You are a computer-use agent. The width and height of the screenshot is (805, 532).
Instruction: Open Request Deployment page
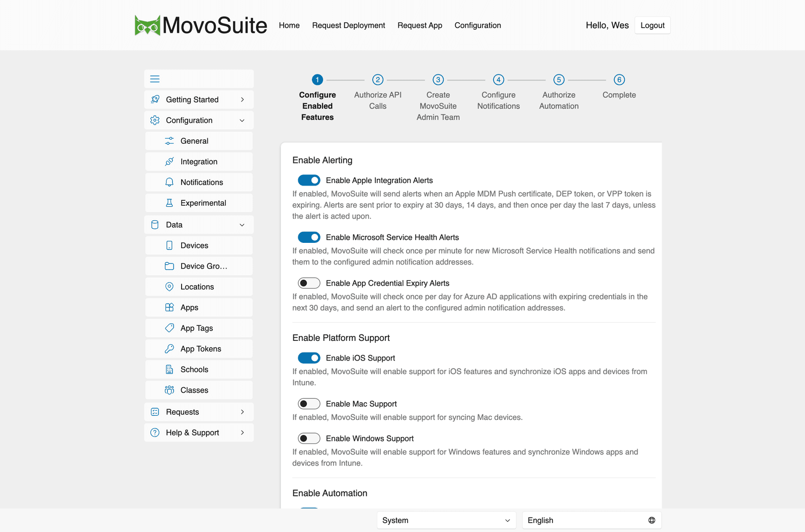click(x=349, y=25)
